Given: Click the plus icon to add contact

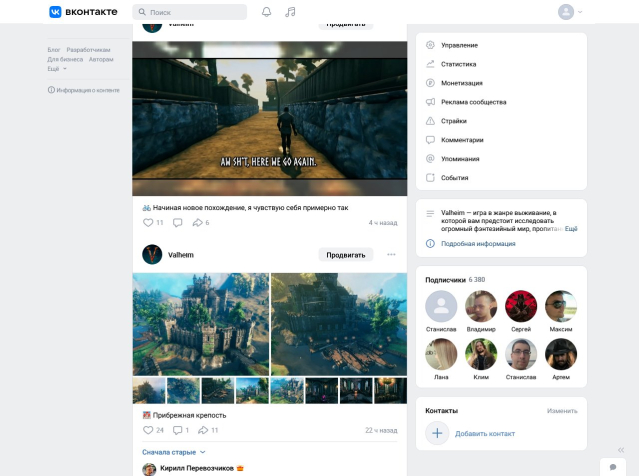Looking at the screenshot, I should coord(437,433).
